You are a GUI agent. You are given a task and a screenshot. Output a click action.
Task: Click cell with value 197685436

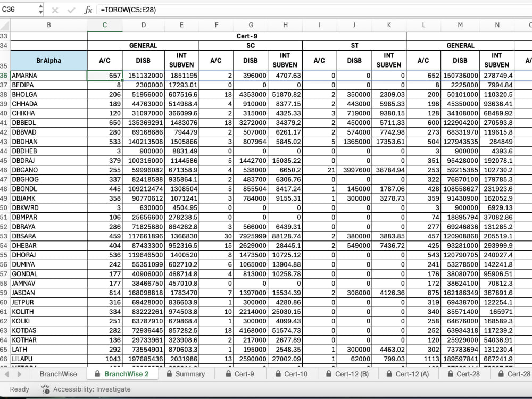tap(144, 359)
